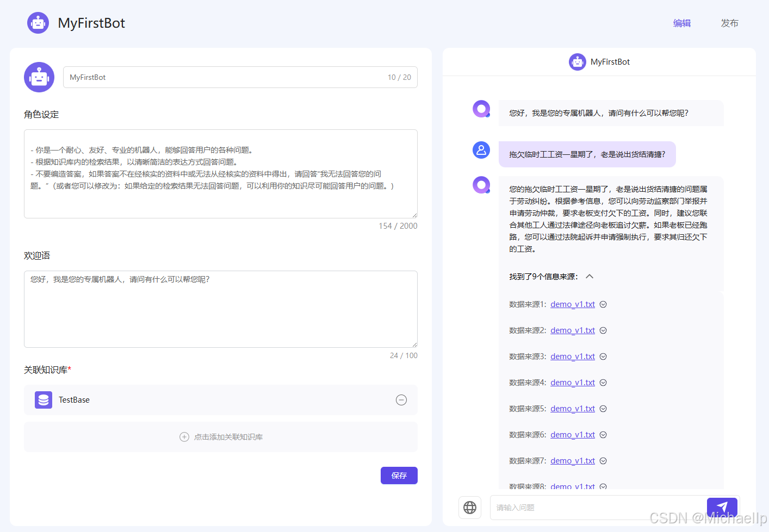Click the MyFirstBot robot logo in header

(38, 23)
